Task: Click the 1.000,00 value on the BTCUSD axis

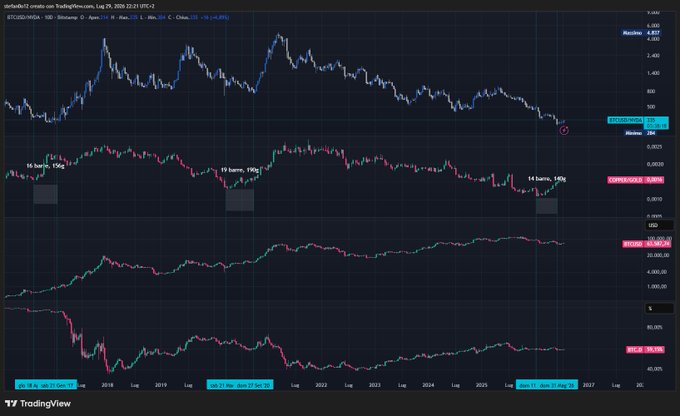Action: coord(657,286)
